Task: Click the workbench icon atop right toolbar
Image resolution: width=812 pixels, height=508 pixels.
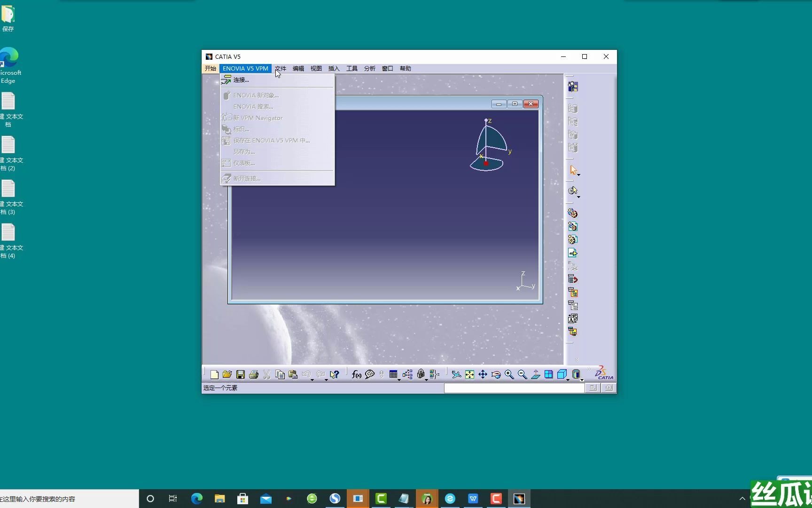Action: (573, 87)
